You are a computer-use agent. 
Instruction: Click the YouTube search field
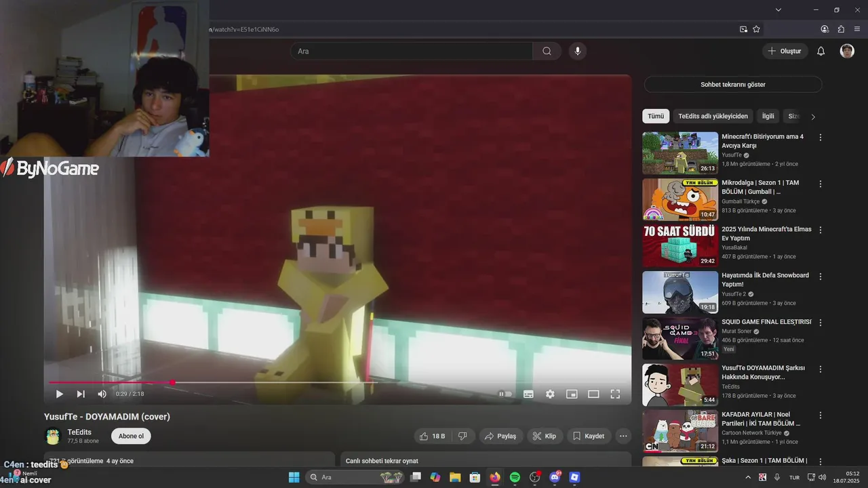412,51
